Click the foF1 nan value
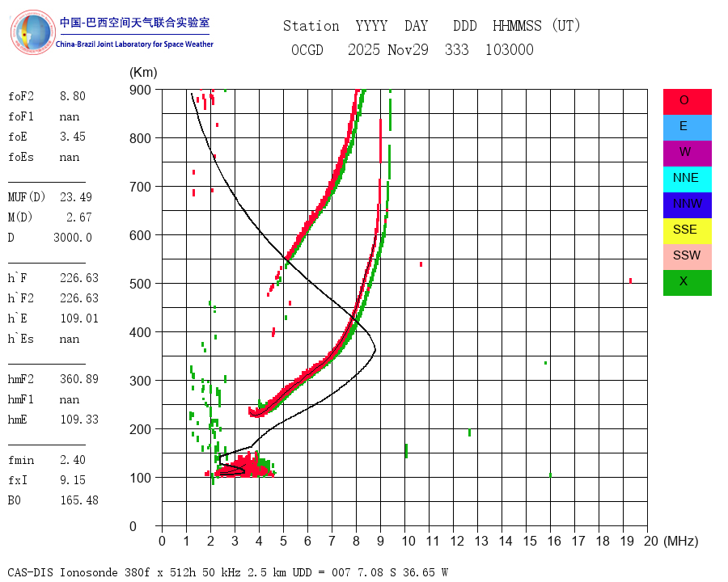Image resolution: width=728 pixels, height=582 pixels. coord(70,116)
